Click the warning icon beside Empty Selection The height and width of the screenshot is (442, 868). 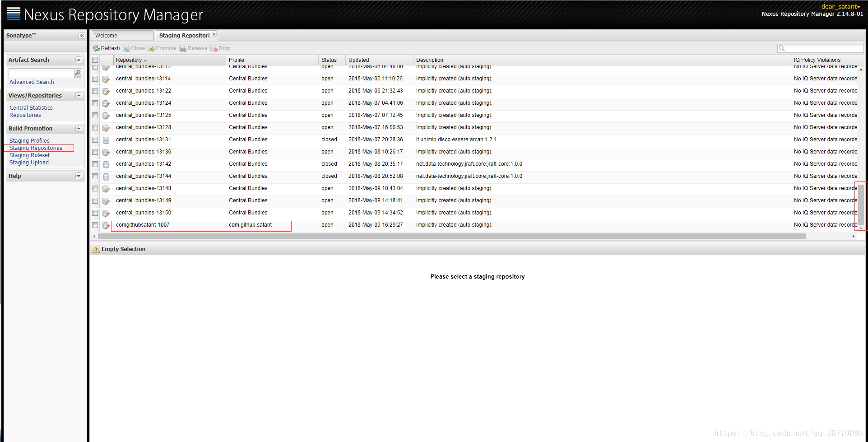[x=96, y=249]
